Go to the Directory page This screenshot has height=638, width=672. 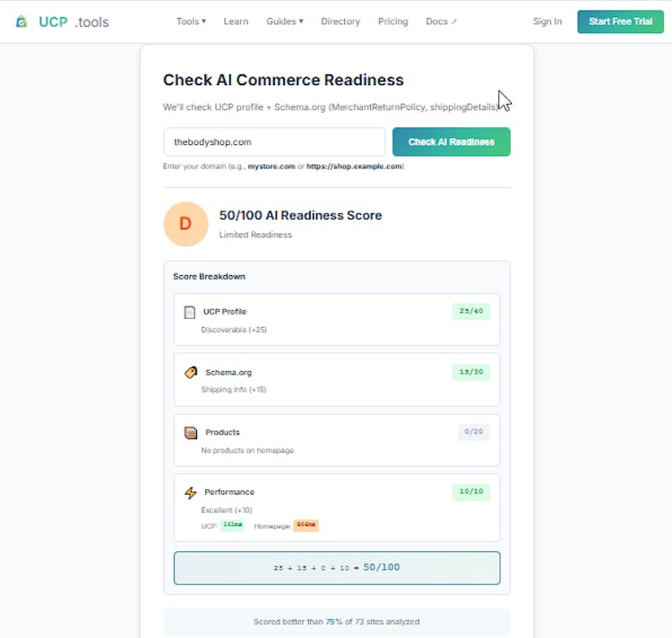click(340, 22)
